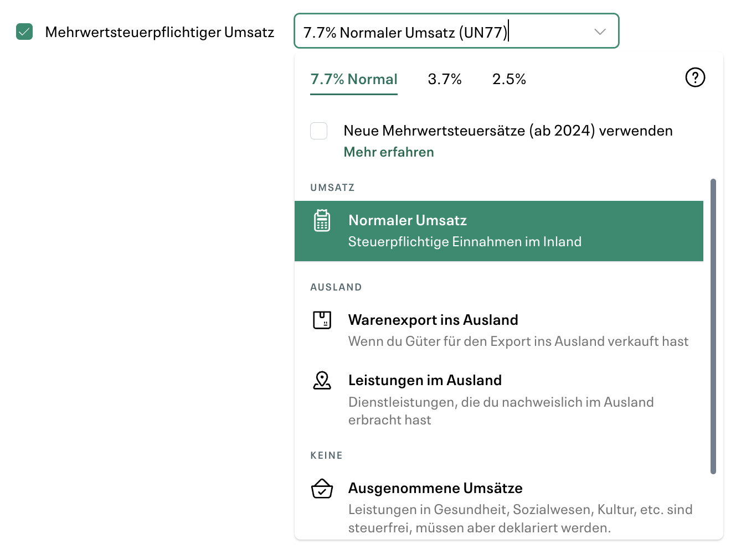Image resolution: width=741 pixels, height=560 pixels.
Task: Uncheck the Mehrwertsteuerpflichtiger Umsatz checkbox
Action: (24, 33)
